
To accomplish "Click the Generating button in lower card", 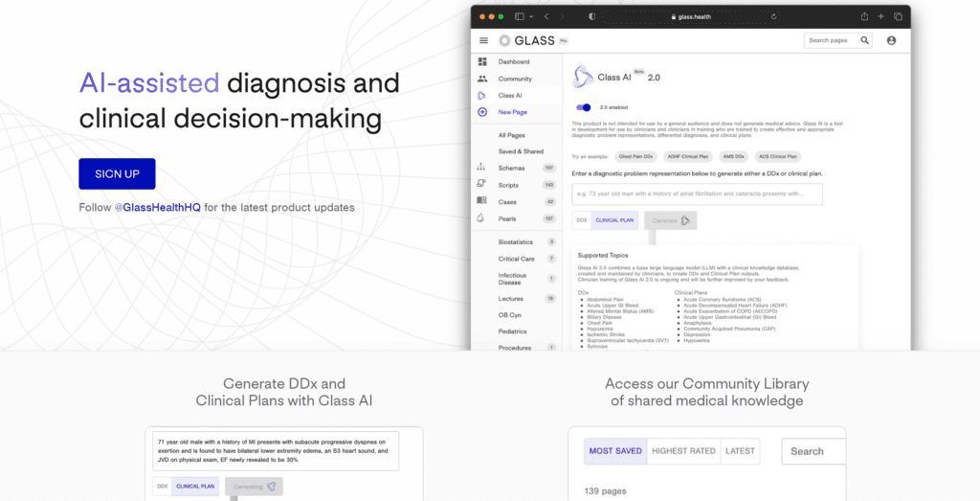I will pyautogui.click(x=254, y=486).
